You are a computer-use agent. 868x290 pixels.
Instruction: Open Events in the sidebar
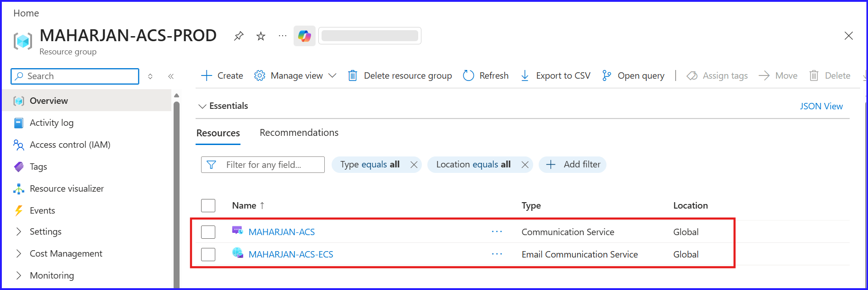(42, 210)
